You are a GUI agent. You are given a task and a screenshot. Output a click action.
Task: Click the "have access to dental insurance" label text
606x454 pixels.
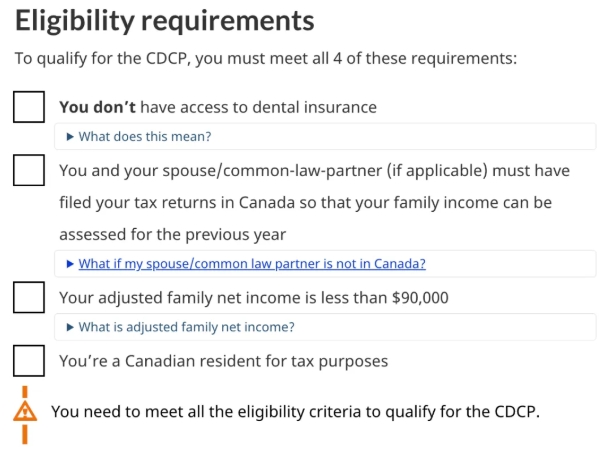[258, 107]
